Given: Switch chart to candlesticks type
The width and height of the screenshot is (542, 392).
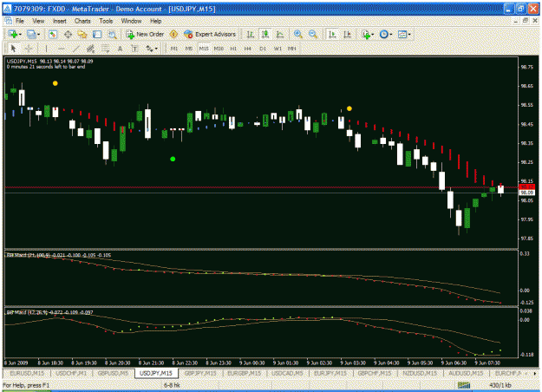Looking at the screenshot, I should coord(265,34).
